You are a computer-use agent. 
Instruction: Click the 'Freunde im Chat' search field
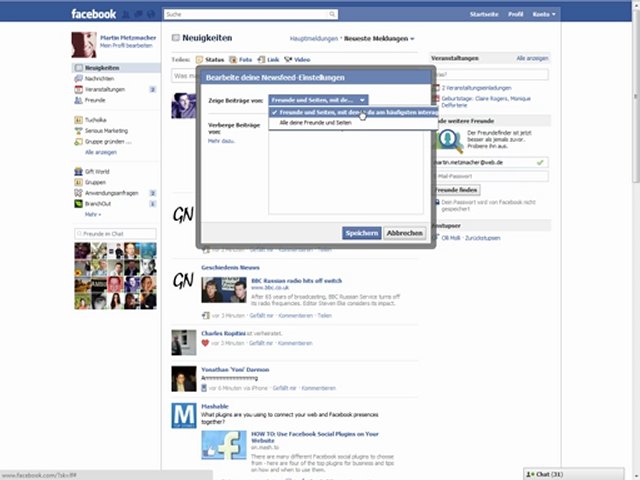pos(114,233)
